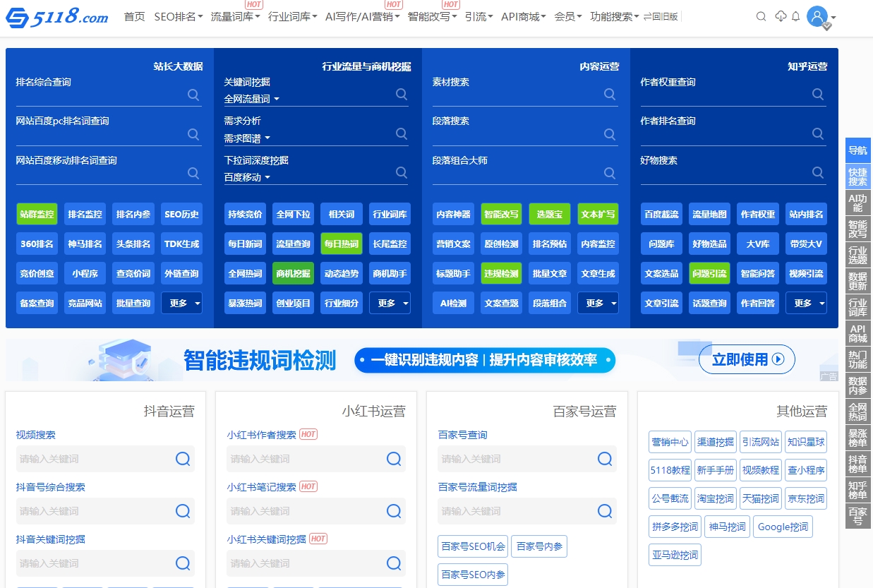Click the 立即使用 banner button
This screenshot has height=588, width=873.
coord(745,359)
